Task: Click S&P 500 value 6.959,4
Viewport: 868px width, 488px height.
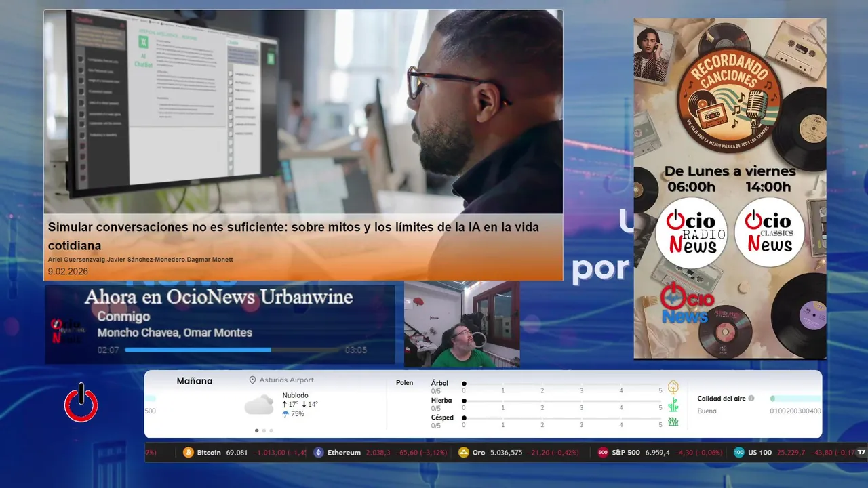Action: click(657, 453)
